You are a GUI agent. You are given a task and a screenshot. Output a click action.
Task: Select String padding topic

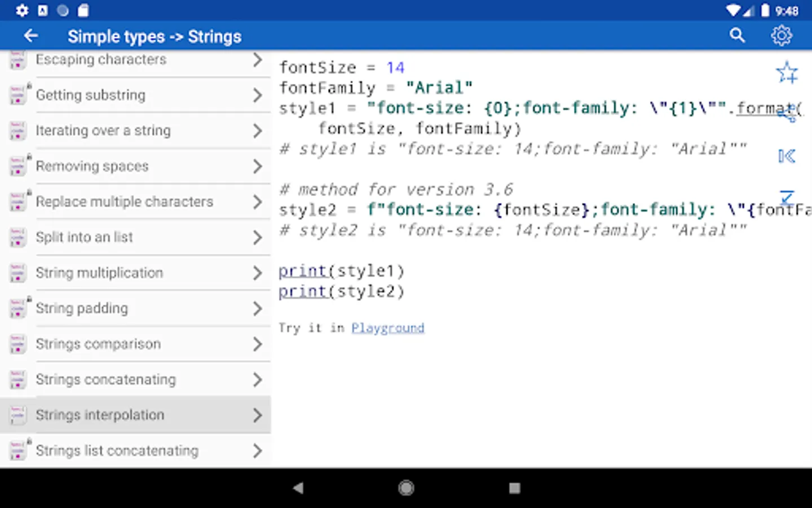click(x=135, y=308)
